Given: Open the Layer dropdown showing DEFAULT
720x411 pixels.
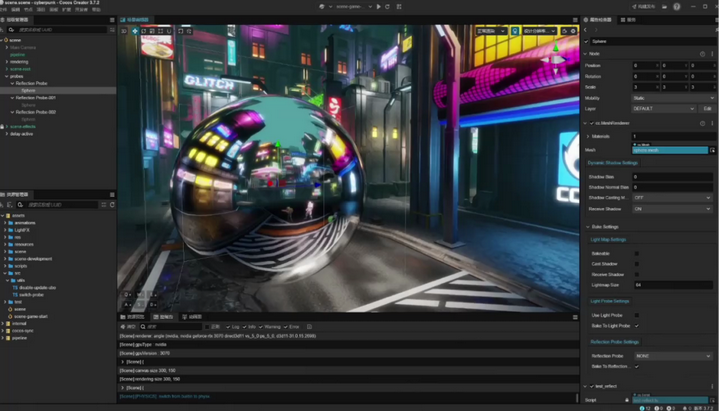Looking at the screenshot, I should pos(664,109).
